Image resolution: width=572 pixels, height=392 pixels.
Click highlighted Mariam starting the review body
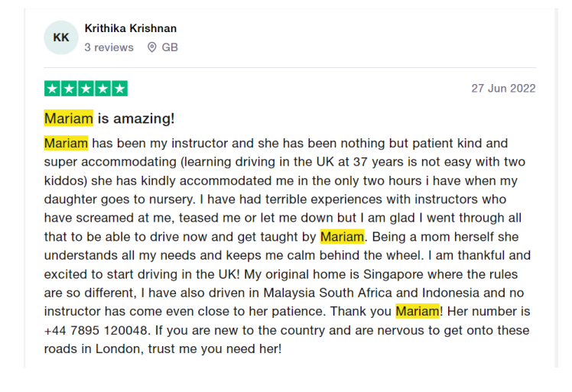pyautogui.click(x=66, y=144)
